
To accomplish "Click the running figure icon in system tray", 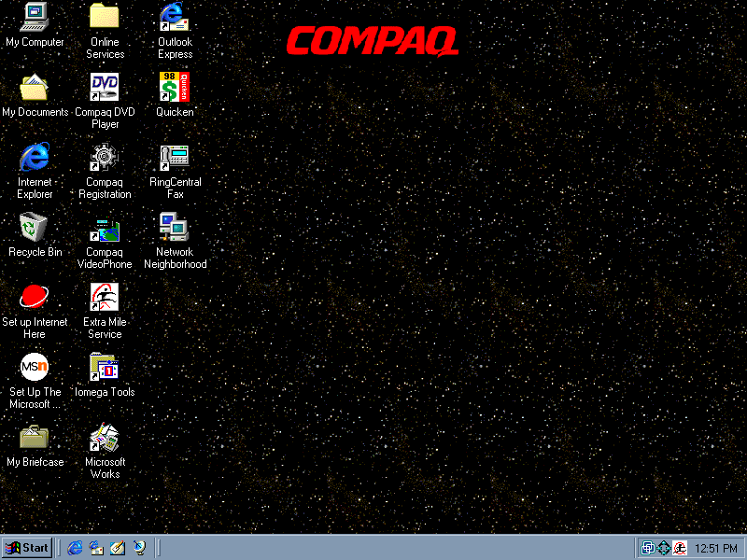I will point(680,548).
